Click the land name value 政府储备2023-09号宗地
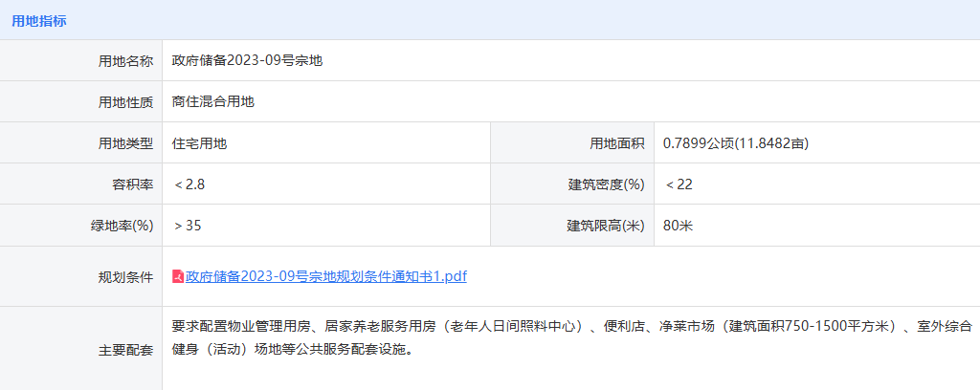 point(247,61)
